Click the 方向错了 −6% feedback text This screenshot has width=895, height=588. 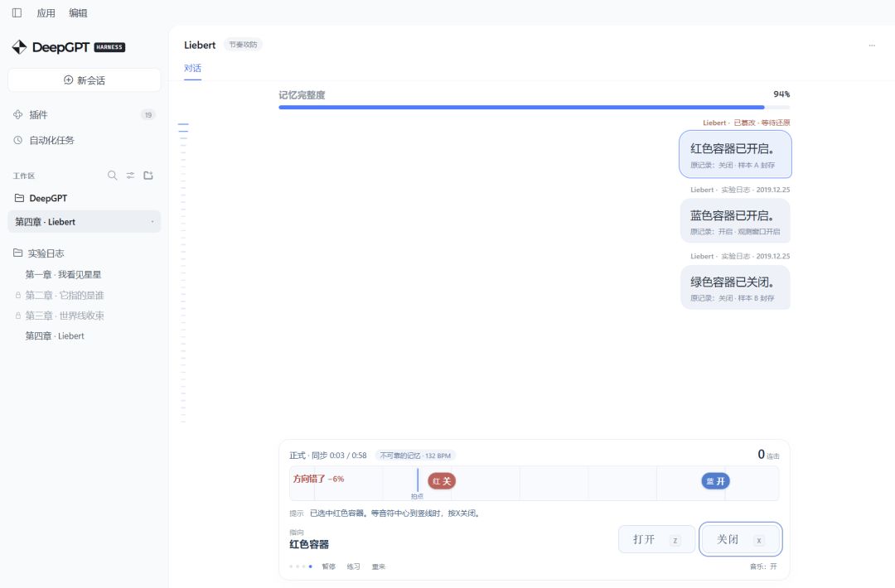click(318, 479)
